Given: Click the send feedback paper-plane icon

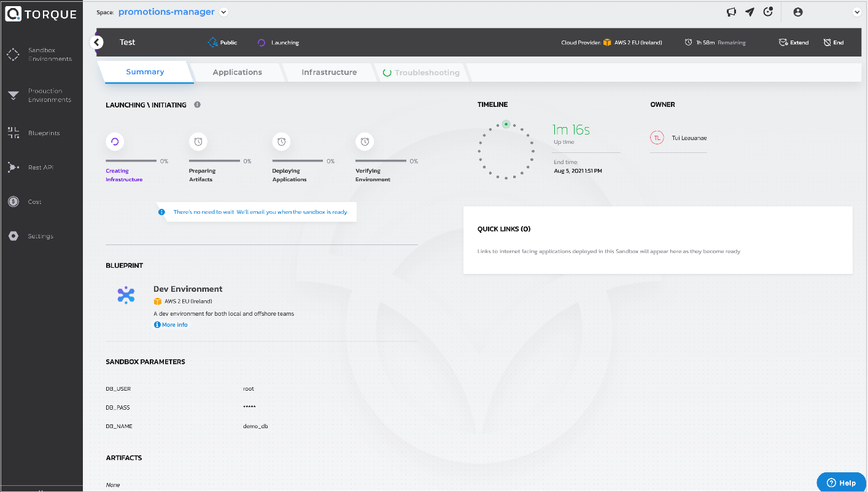Looking at the screenshot, I should [x=750, y=11].
